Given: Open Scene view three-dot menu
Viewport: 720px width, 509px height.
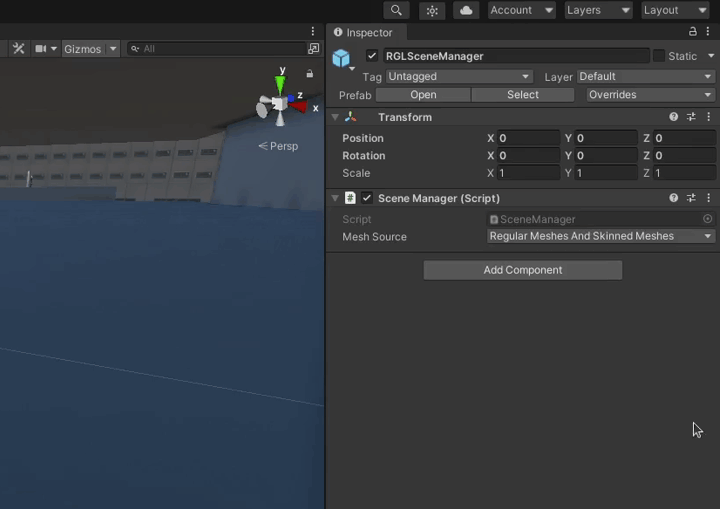Looking at the screenshot, I should point(313,31).
